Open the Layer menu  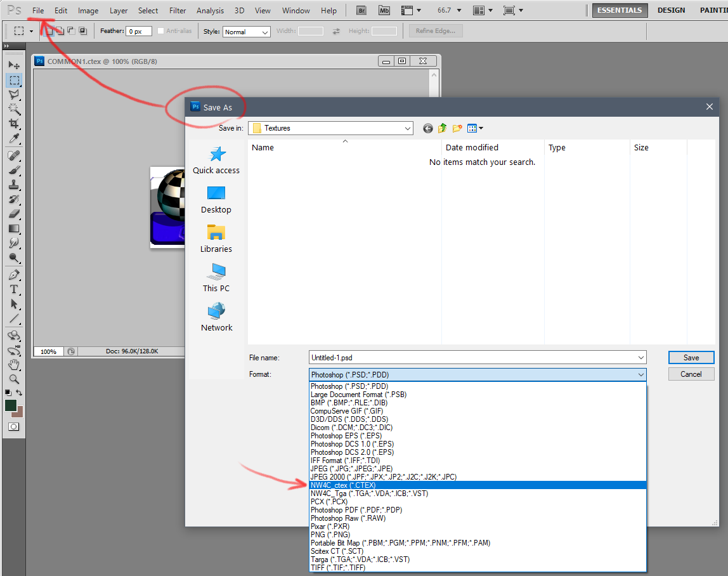(119, 11)
